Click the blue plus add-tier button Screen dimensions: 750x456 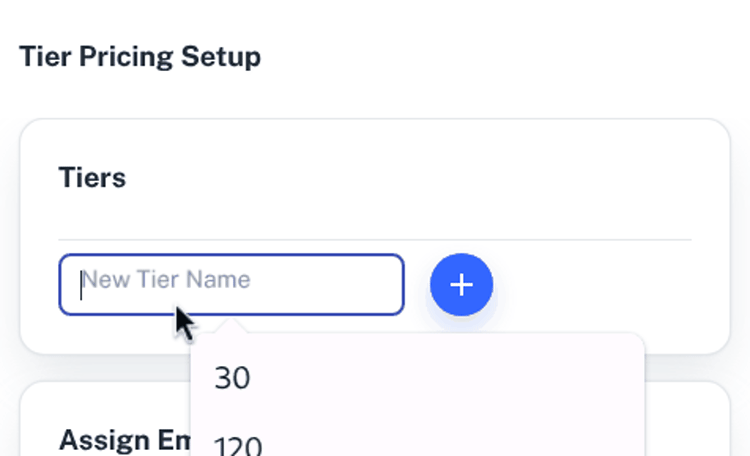click(x=461, y=285)
